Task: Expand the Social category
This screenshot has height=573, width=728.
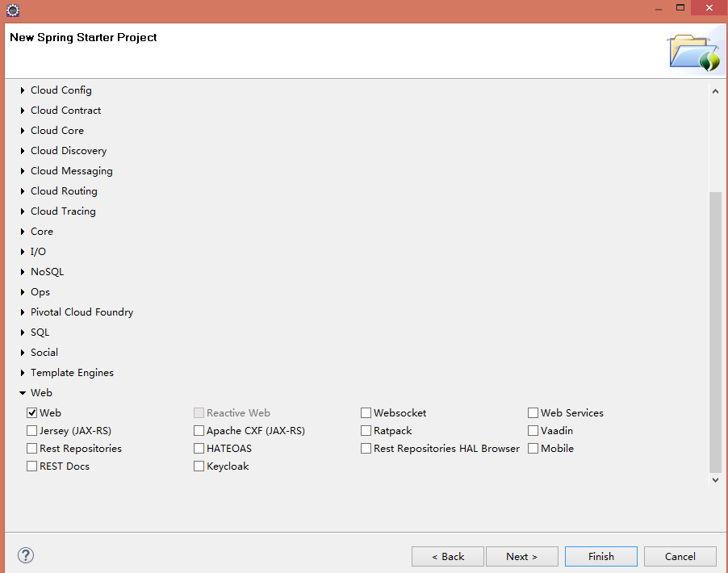Action: coord(23,353)
